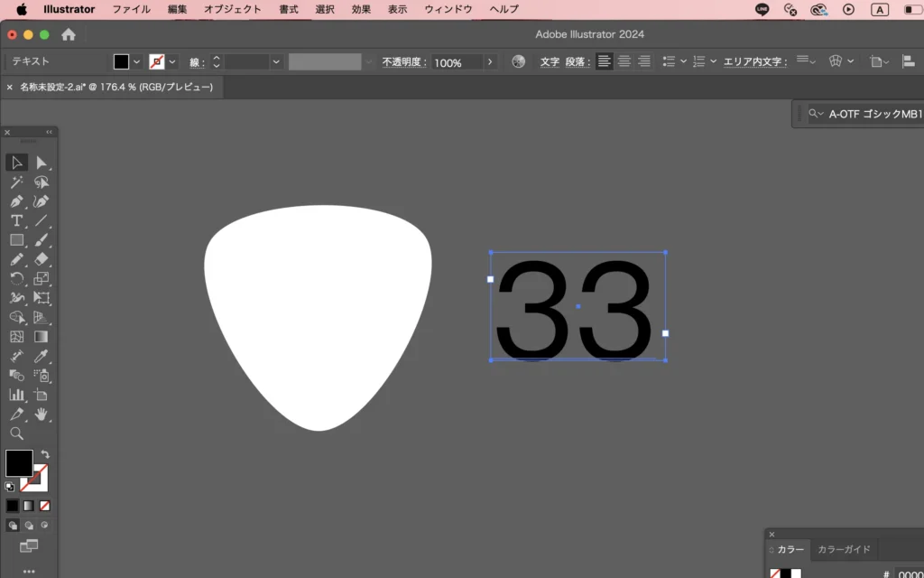Set paragraph alignment to right
Image resolution: width=924 pixels, height=578 pixels.
pos(644,61)
